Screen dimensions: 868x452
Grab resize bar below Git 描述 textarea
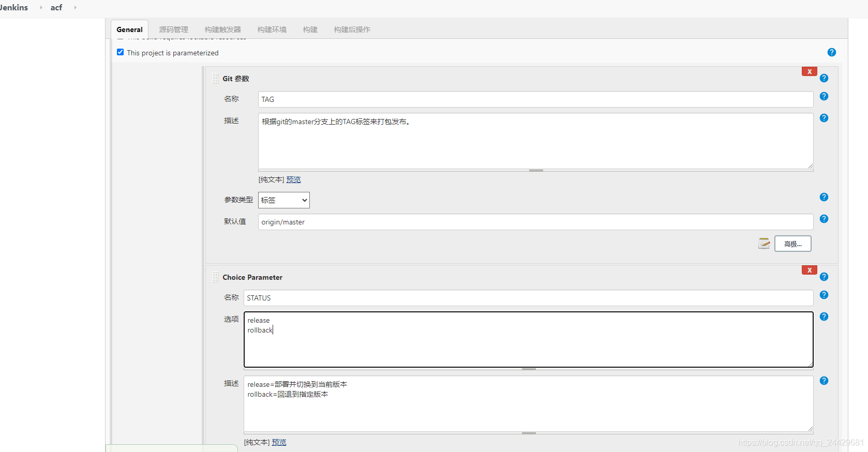(535, 170)
